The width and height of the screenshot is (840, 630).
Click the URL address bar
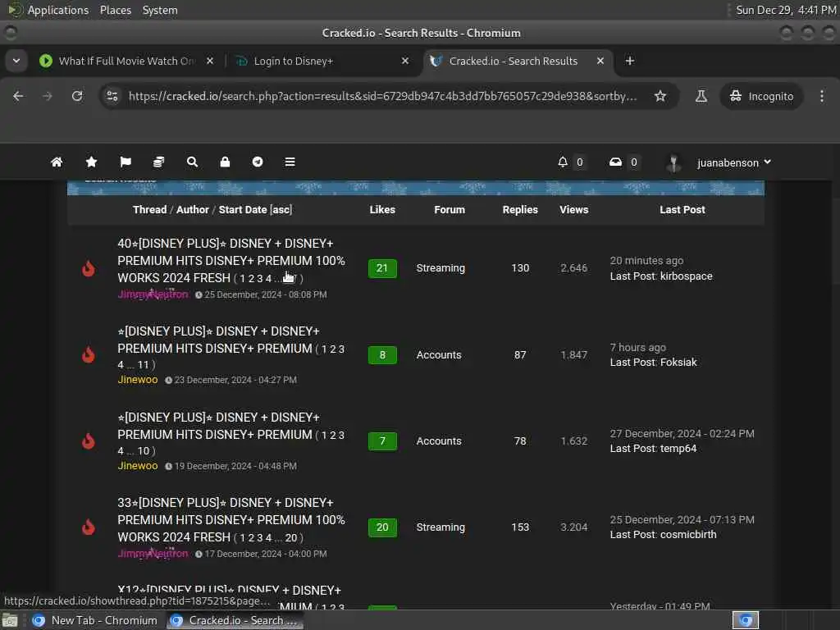click(382, 96)
